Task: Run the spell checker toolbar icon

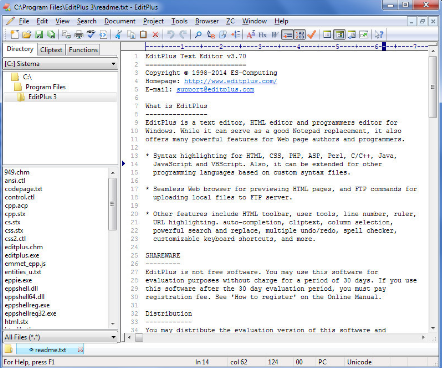Action: [91, 34]
